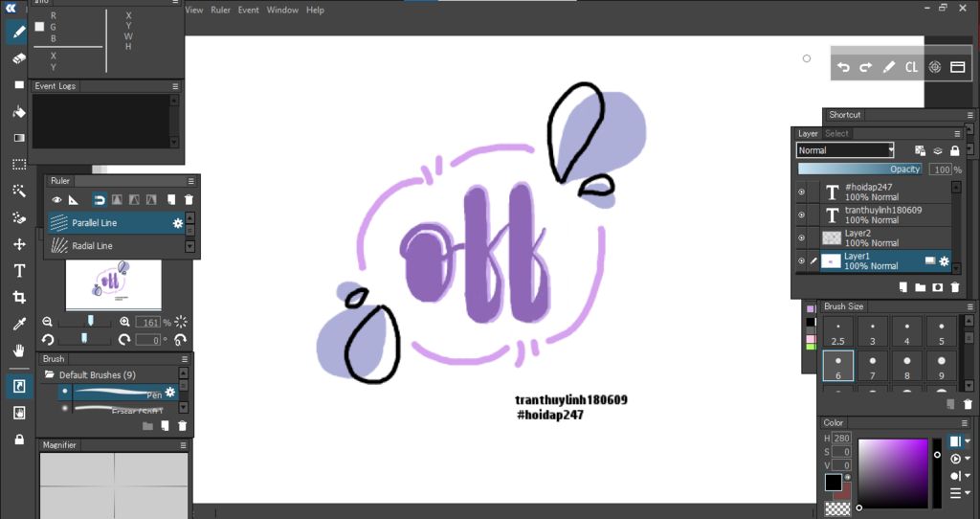980x519 pixels.
Task: Open the Color panel menu
Action: click(x=965, y=422)
